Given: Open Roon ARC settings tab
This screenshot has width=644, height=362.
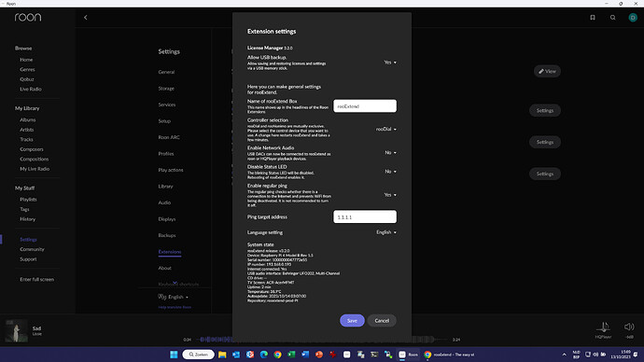Looking at the screenshot, I should pyautogui.click(x=169, y=137).
